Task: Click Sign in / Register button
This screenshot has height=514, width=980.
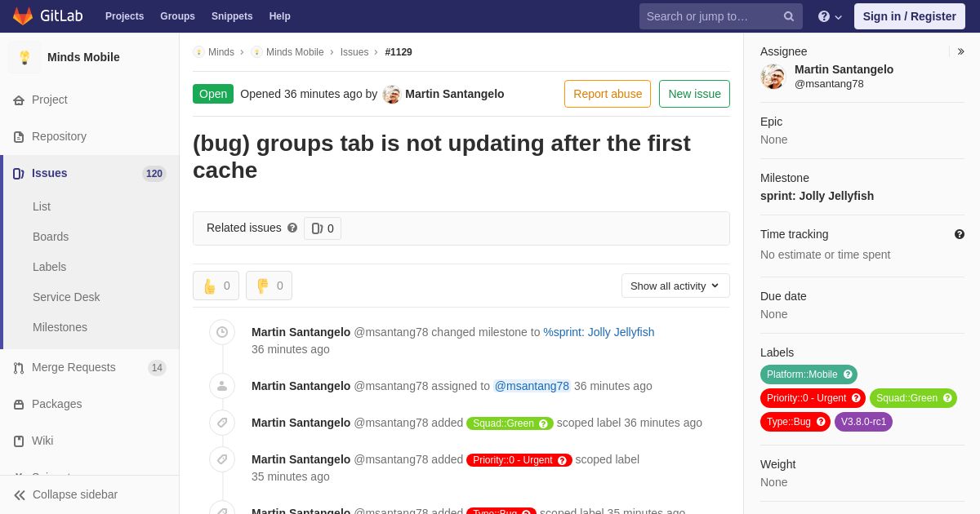Action: pyautogui.click(x=909, y=16)
